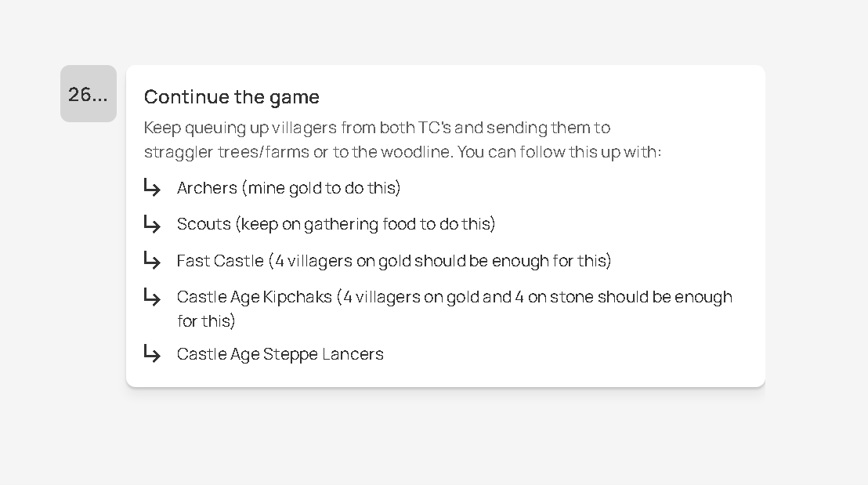Screen dimensions: 868x485
Task: Click the arrow icon beside Archers
Action: tap(152, 187)
